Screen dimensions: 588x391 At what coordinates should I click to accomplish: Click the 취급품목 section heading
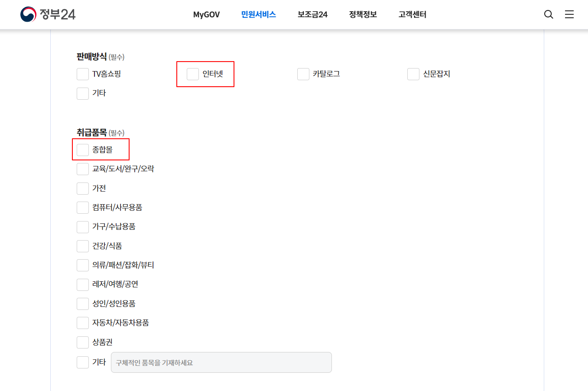point(92,132)
